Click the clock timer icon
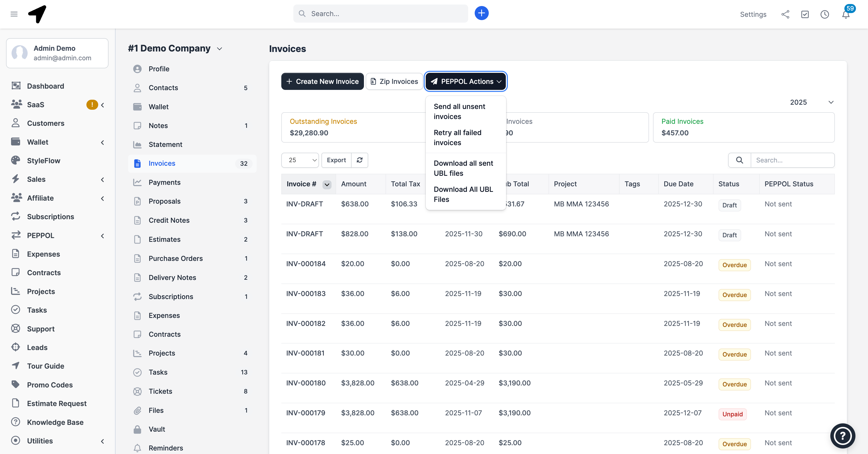Screen dimensions: 868x454 [825, 14]
